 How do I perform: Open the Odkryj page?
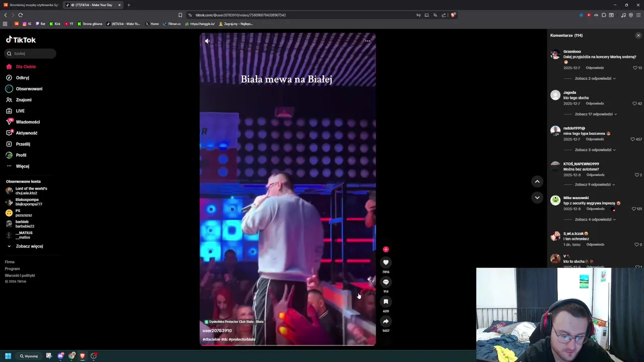22,78
